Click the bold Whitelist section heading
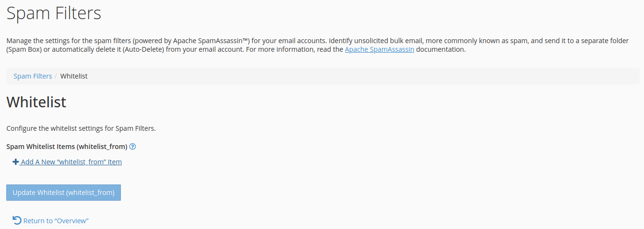 36,102
